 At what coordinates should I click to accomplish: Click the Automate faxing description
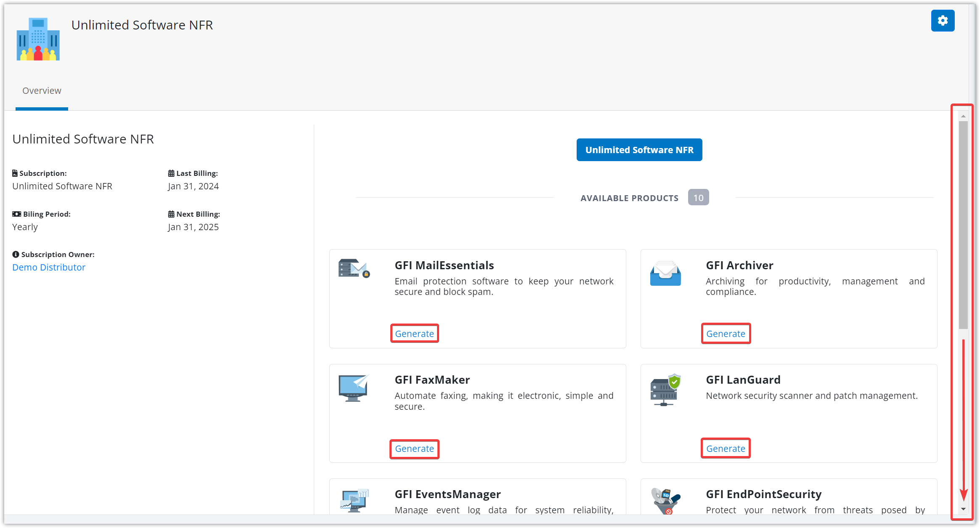tap(504, 401)
